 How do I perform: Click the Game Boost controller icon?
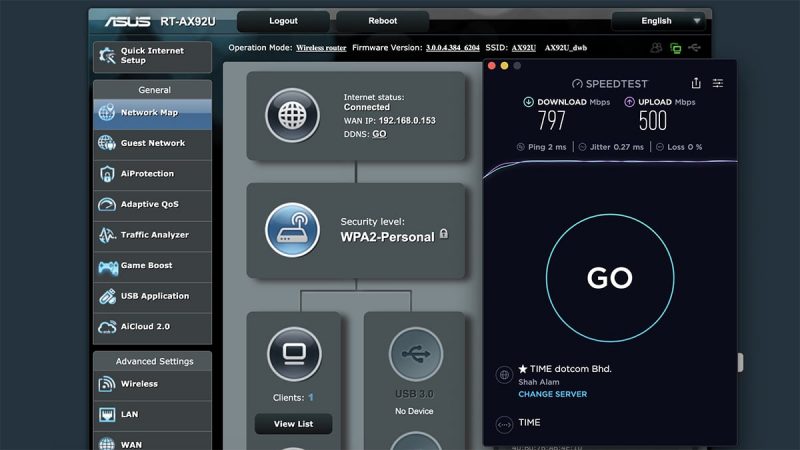click(x=108, y=267)
